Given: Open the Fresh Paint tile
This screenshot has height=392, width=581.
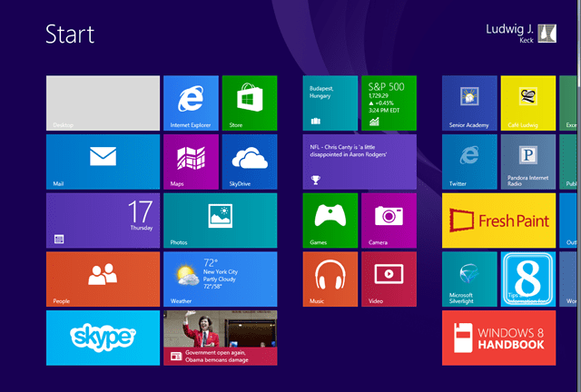Looking at the screenshot, I should [498, 220].
